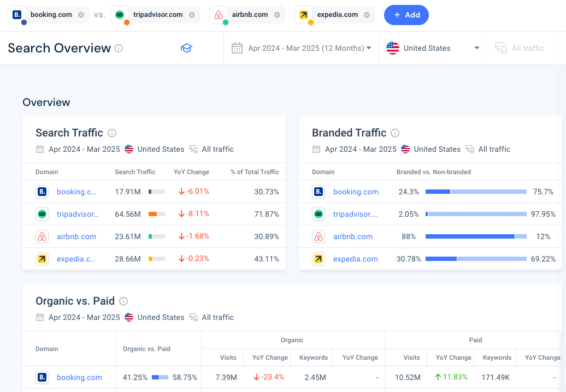Click tripadvisor favicon in Search Traffic row
The image size is (566, 392).
(x=42, y=214)
